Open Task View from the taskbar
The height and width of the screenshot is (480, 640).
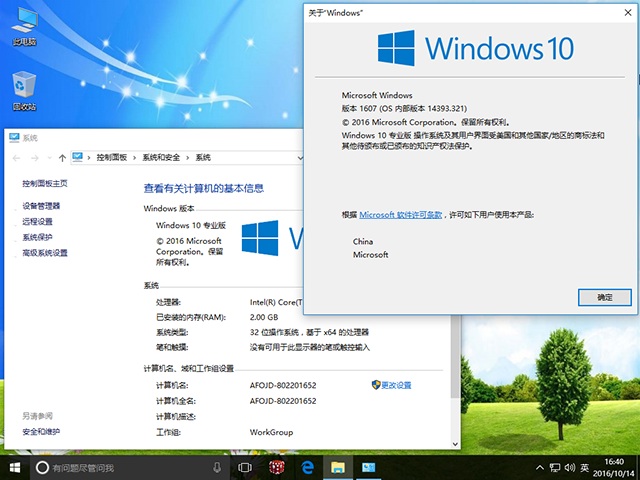(245, 467)
